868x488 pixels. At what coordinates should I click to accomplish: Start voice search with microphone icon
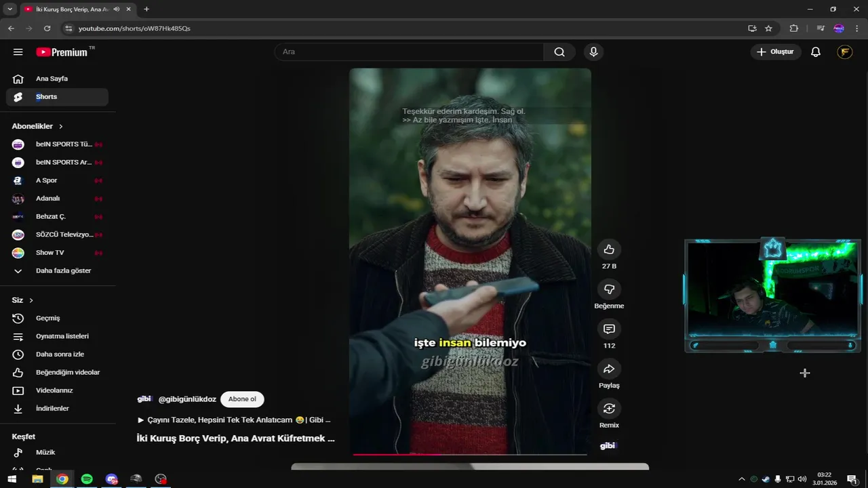pyautogui.click(x=593, y=52)
